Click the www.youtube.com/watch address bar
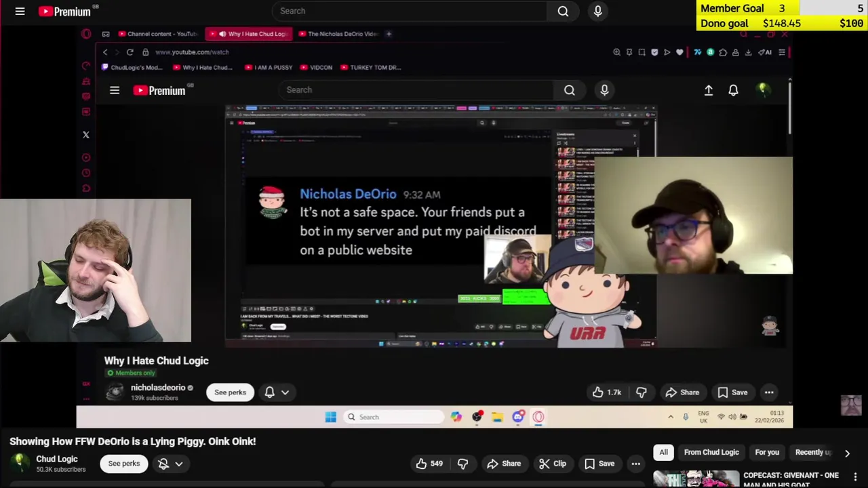Viewport: 868px width, 488px height. pyautogui.click(x=192, y=52)
